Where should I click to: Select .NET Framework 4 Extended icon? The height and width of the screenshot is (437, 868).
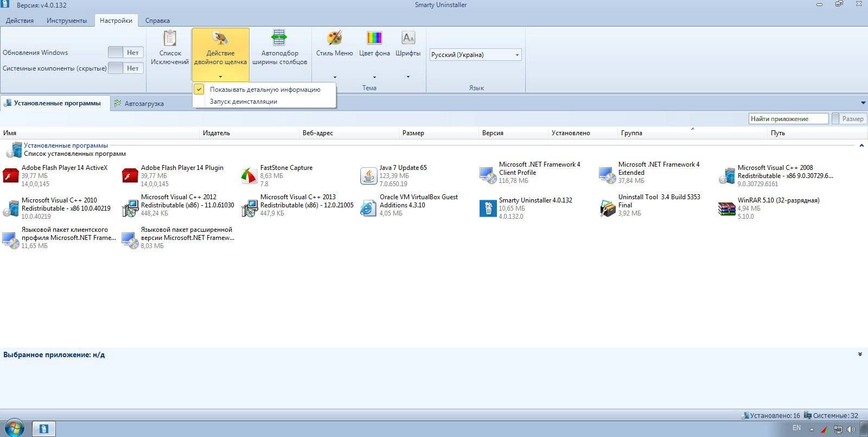(x=607, y=175)
